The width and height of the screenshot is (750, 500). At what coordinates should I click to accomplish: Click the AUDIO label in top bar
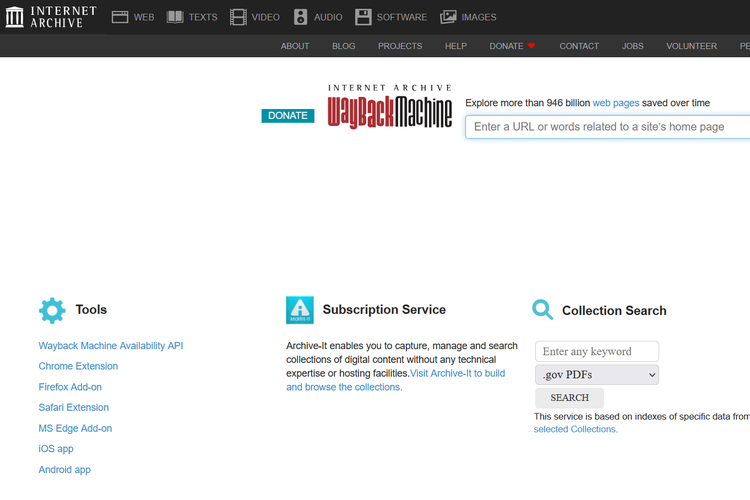click(328, 17)
